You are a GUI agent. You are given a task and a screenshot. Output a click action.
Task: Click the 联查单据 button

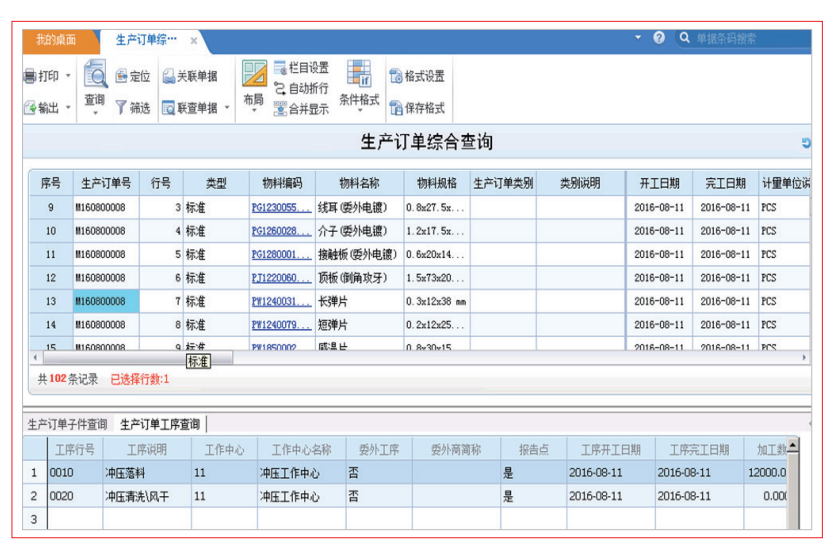click(x=190, y=108)
